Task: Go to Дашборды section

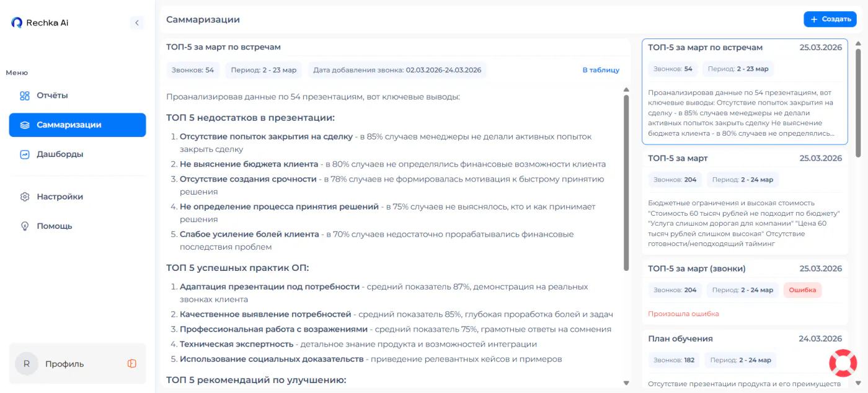Action: click(77, 154)
